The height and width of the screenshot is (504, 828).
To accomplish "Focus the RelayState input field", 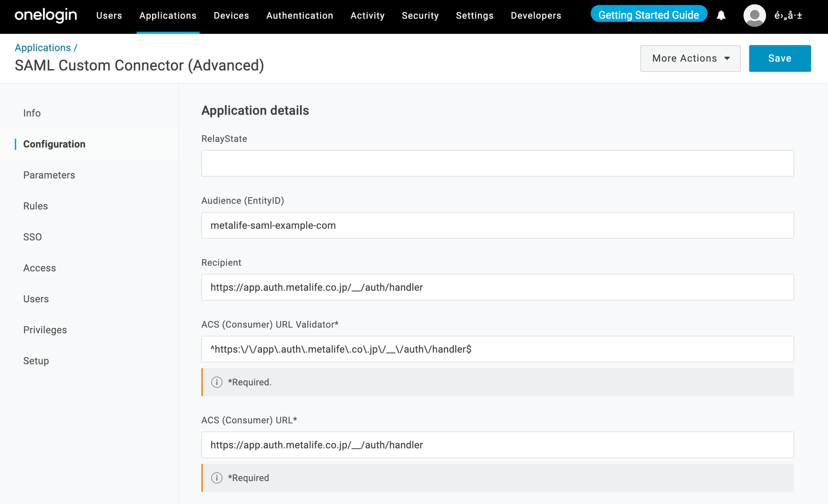I will click(498, 163).
